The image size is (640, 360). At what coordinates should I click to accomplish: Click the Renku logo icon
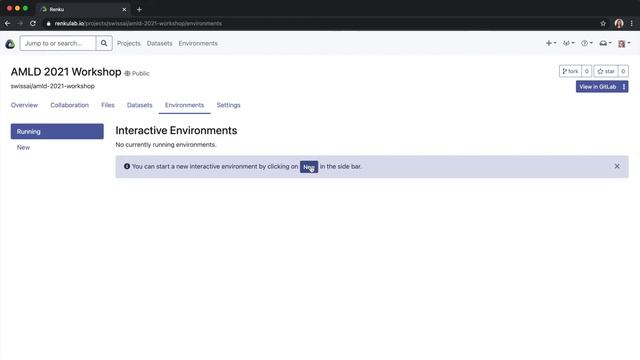[10, 44]
